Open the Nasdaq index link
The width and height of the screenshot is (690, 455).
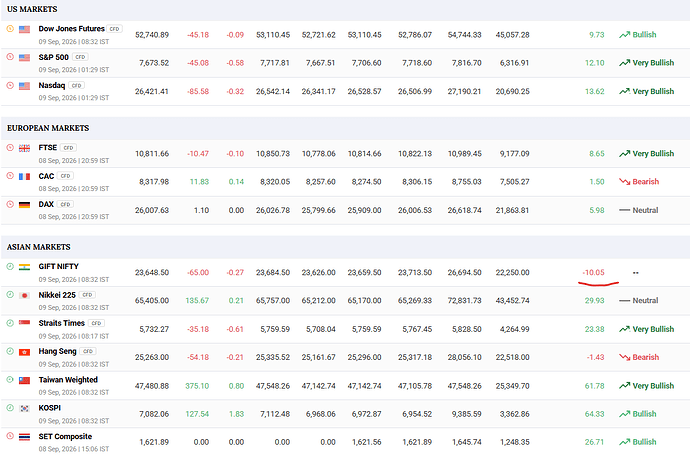point(51,85)
